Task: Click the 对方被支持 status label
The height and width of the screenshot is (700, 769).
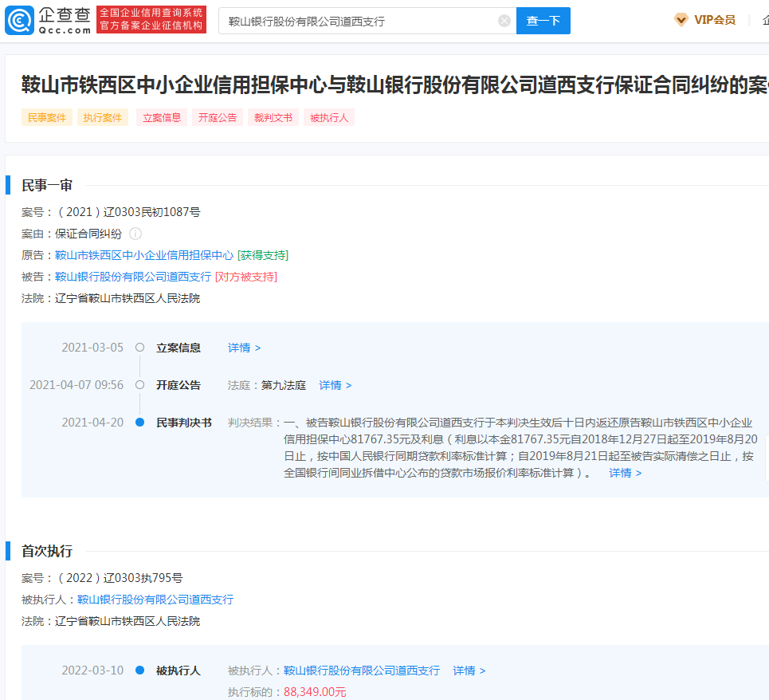Action: click(x=246, y=277)
